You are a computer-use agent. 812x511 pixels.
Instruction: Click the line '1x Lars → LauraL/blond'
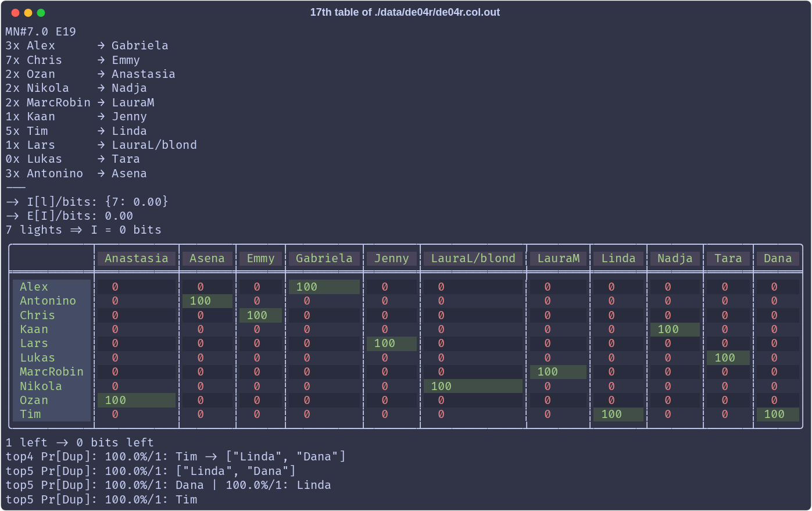point(101,145)
